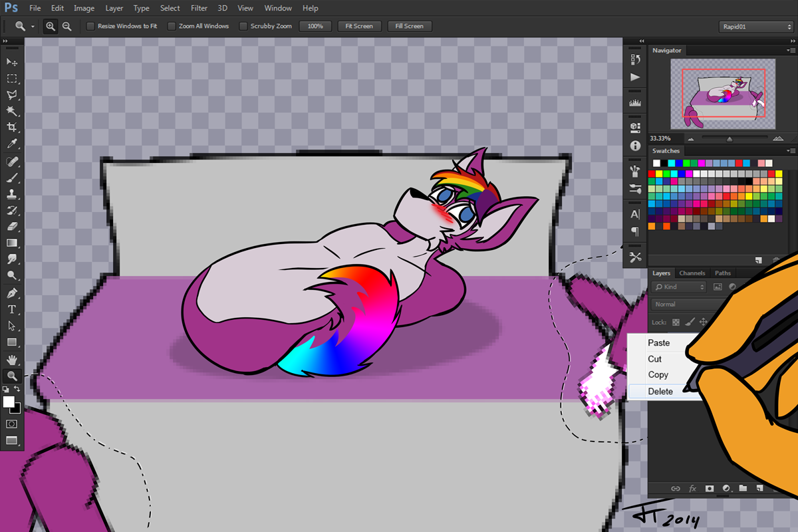Click the Navigator zoom slider handle
Screen dimensions: 798x532
(x=730, y=139)
